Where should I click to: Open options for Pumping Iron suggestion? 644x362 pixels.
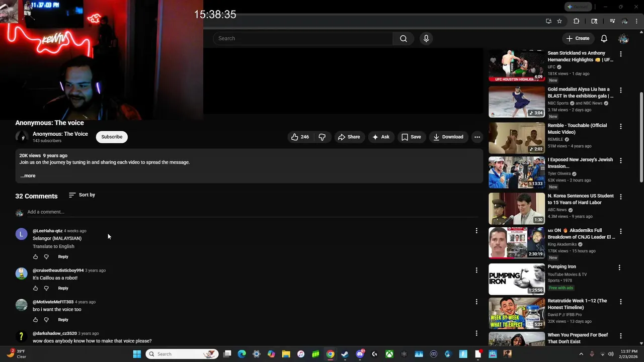coord(619,267)
